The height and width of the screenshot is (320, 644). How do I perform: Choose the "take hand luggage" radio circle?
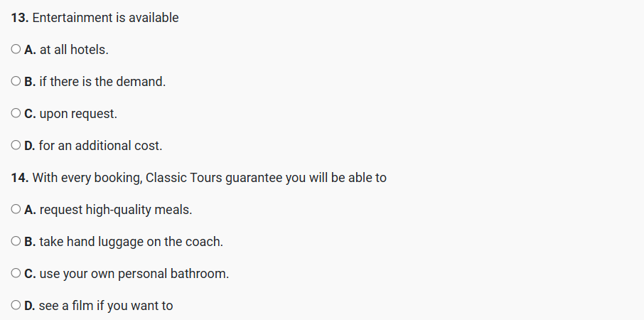point(16,242)
